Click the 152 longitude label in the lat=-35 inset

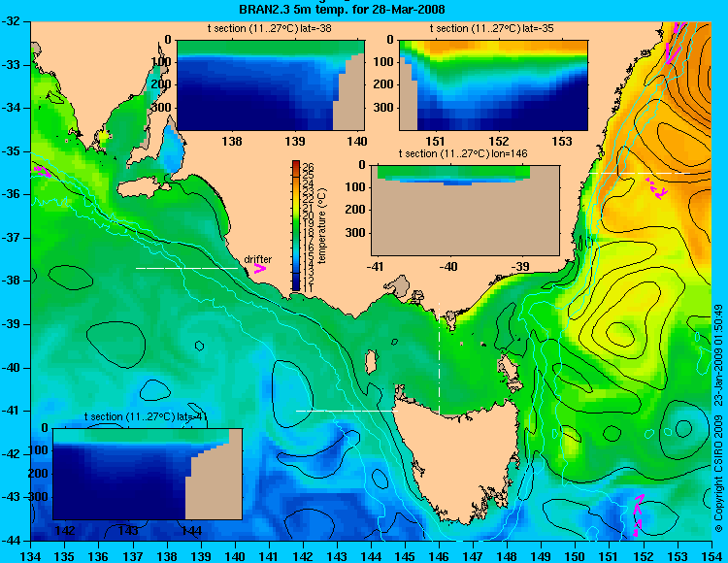click(499, 141)
